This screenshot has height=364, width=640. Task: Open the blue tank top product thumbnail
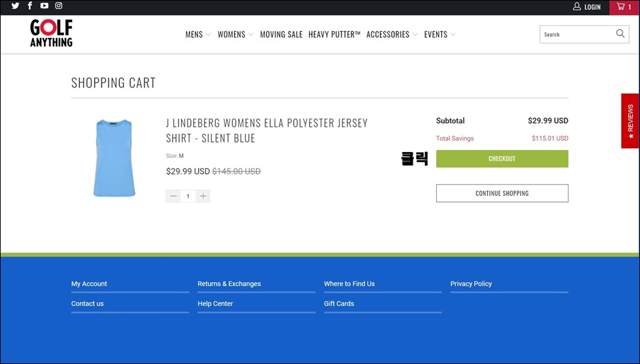tap(114, 158)
